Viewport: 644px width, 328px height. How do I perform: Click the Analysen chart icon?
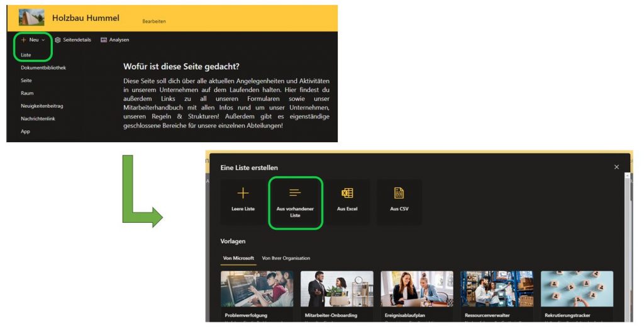(x=104, y=40)
